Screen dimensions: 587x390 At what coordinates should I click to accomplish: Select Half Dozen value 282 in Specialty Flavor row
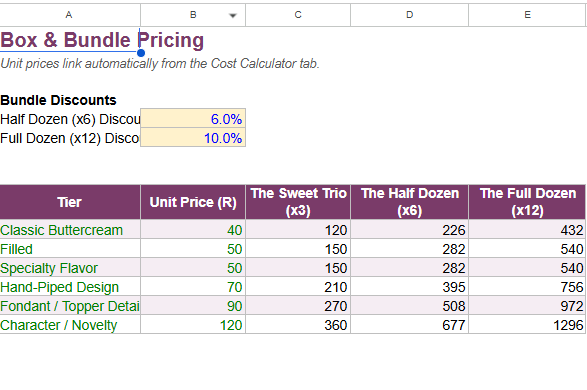(410, 268)
